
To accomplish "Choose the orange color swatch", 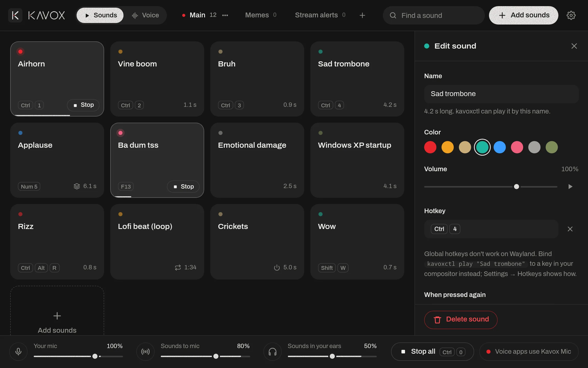I will [448, 147].
